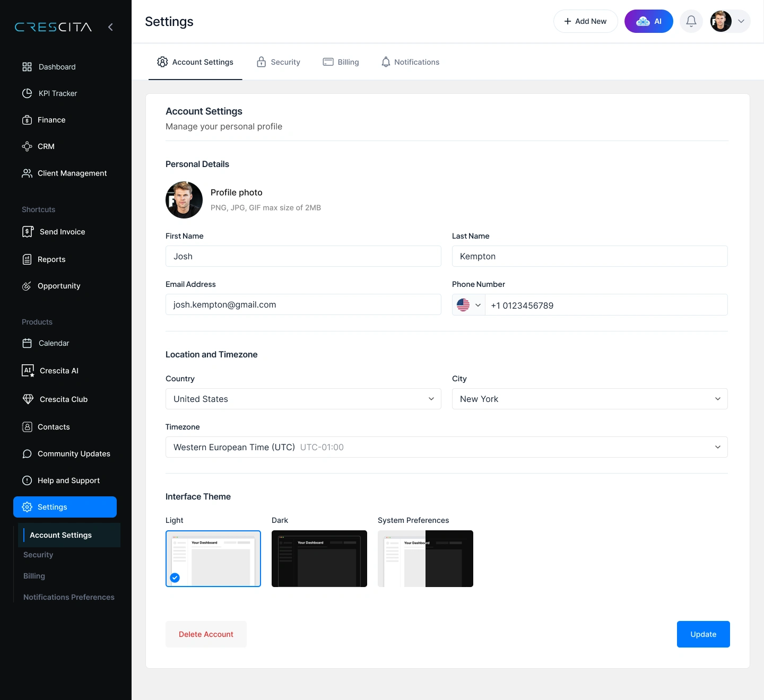Open the Country dropdown

303,399
